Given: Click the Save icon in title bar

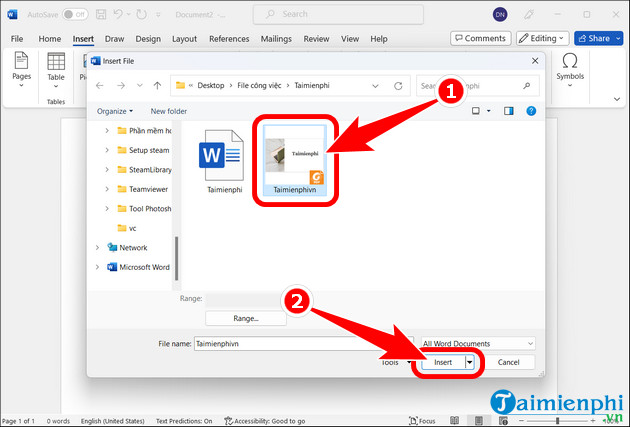Looking at the screenshot, I should pos(101,14).
